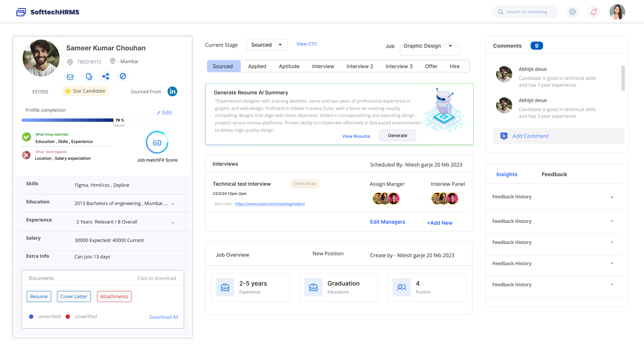Open the zoom meeting link
The width and height of the screenshot is (644, 350).
click(x=270, y=204)
